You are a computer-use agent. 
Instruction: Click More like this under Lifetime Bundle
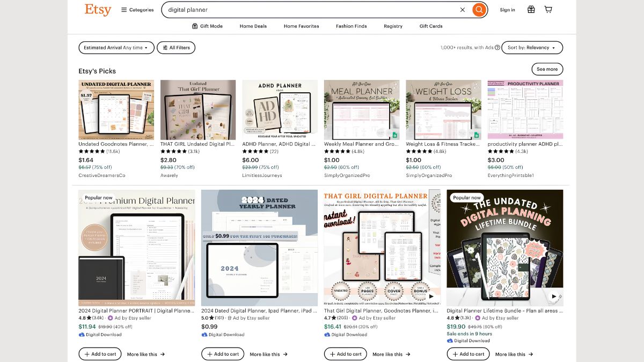point(514,354)
